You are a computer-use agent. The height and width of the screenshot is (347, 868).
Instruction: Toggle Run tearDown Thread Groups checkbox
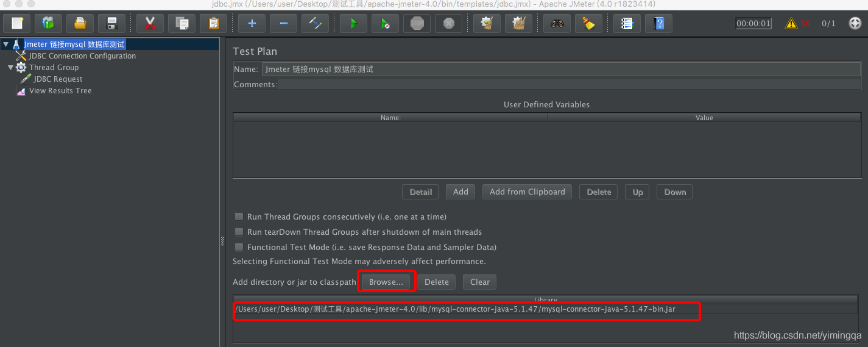coord(239,232)
